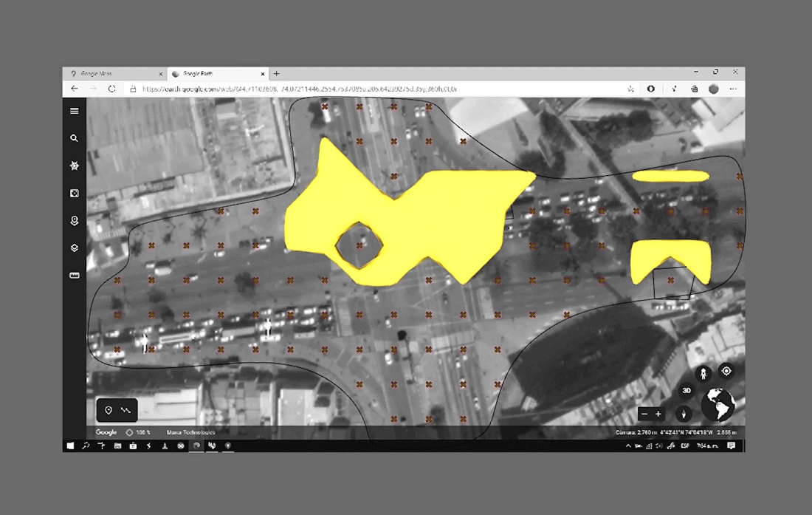
Task: Click the I'm Feeling Lucky dice icon
Action: coord(75,194)
